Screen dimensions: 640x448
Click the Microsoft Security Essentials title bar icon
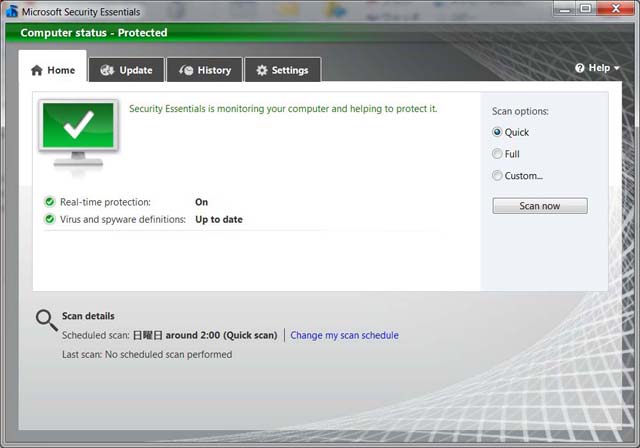click(11, 11)
